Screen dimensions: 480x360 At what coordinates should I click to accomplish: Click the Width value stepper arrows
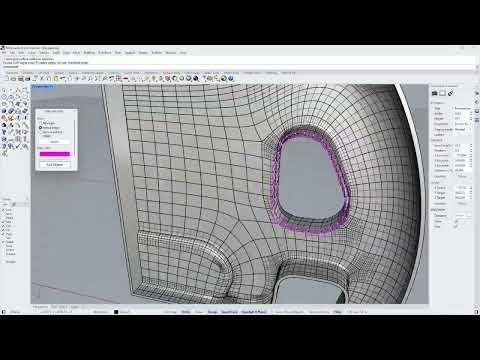pyautogui.click(x=471, y=114)
